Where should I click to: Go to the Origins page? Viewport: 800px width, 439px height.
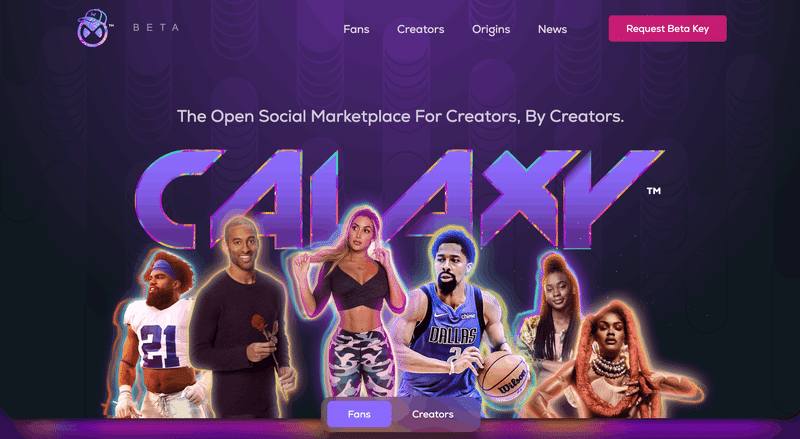tap(491, 30)
